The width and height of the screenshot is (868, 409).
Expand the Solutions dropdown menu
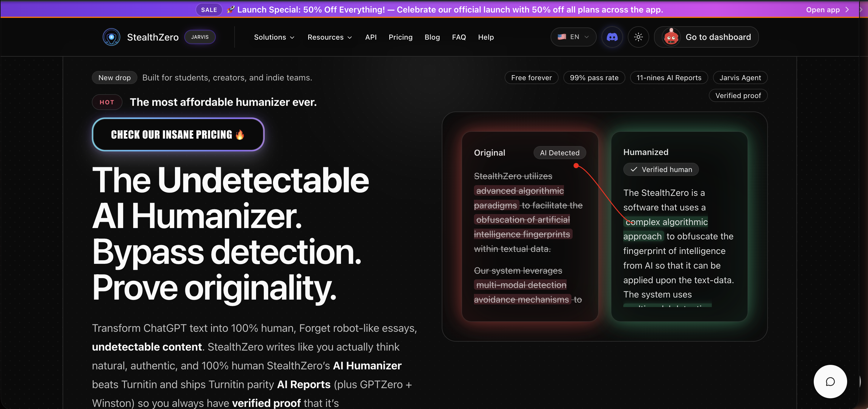[274, 37]
